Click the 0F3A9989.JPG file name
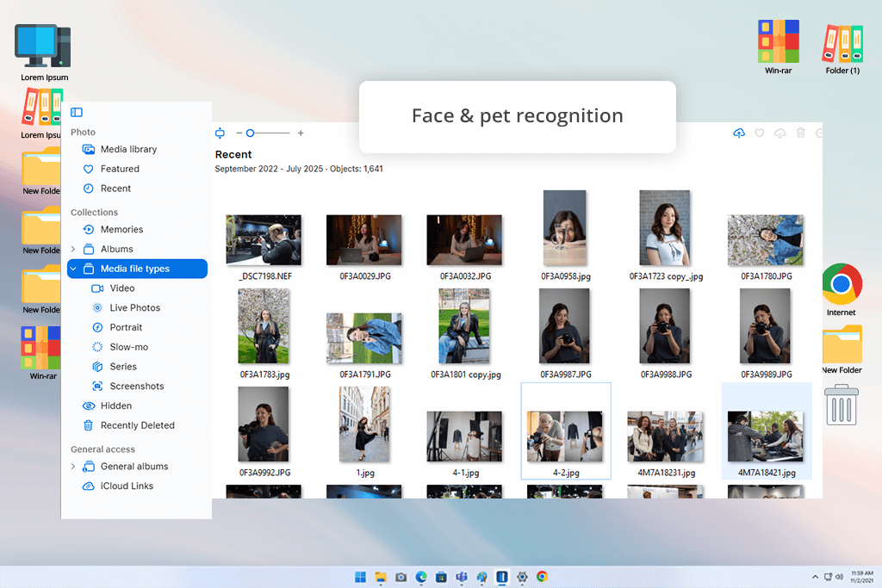The height and width of the screenshot is (588, 882). [x=766, y=374]
